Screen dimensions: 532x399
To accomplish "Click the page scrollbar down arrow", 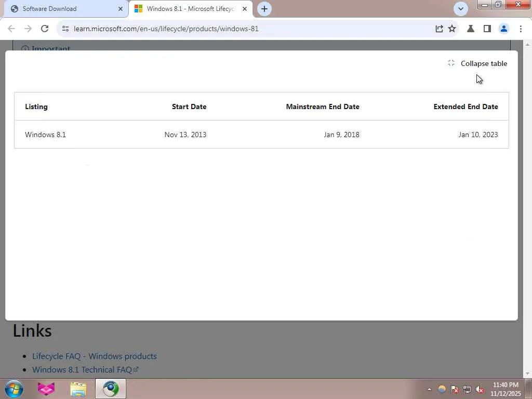I will click(x=528, y=374).
